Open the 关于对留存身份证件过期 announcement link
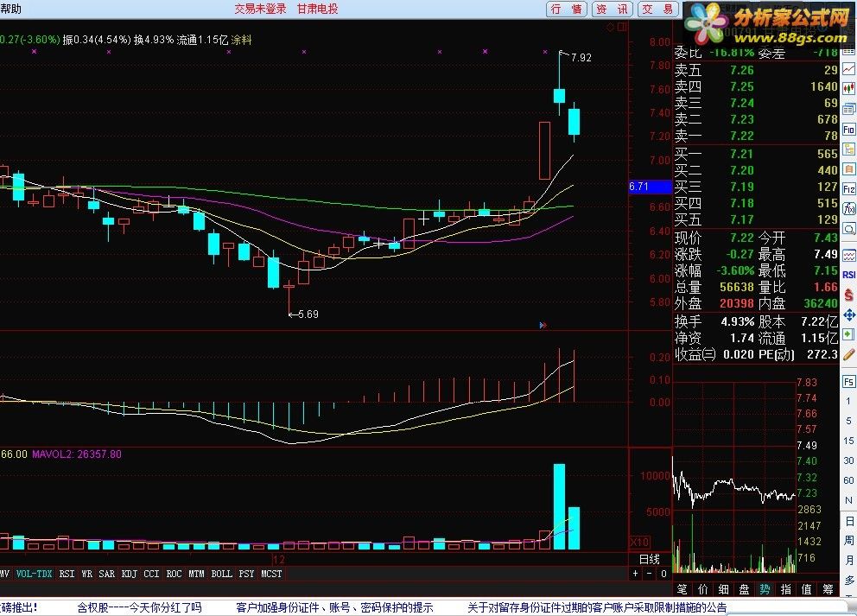This screenshot has width=857, height=616. coord(597,607)
